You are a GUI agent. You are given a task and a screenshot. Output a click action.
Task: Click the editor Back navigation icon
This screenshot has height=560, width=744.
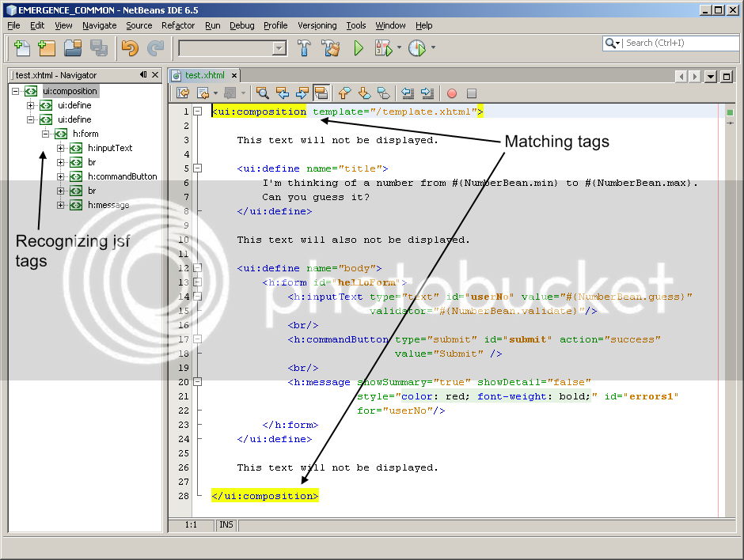(203, 93)
